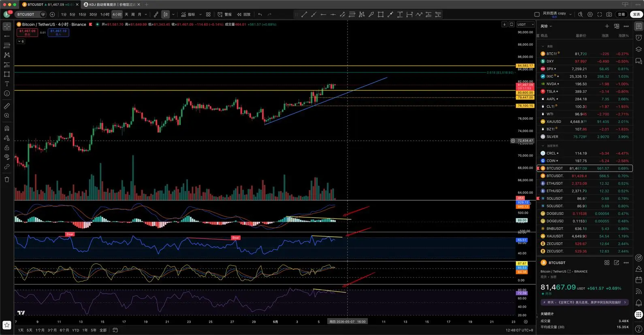Viewport: 644px width, 335px height.
Task: Open watchlist more options dots
Action: (x=626, y=26)
